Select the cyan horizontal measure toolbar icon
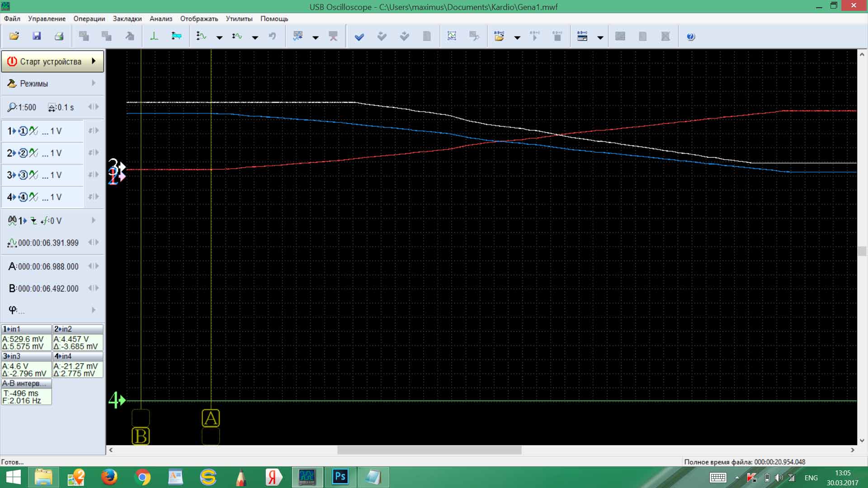This screenshot has height=488, width=868. [x=176, y=36]
